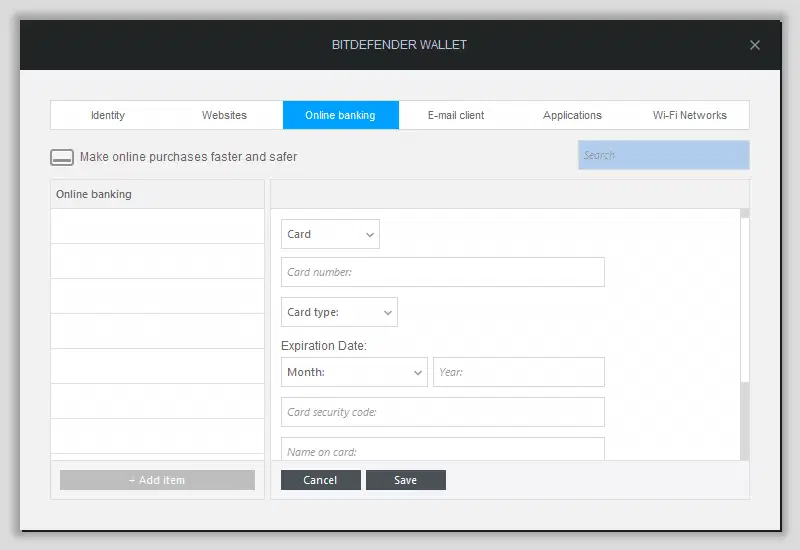
Task: Click the Make online purchases faster text
Action: [x=188, y=157]
